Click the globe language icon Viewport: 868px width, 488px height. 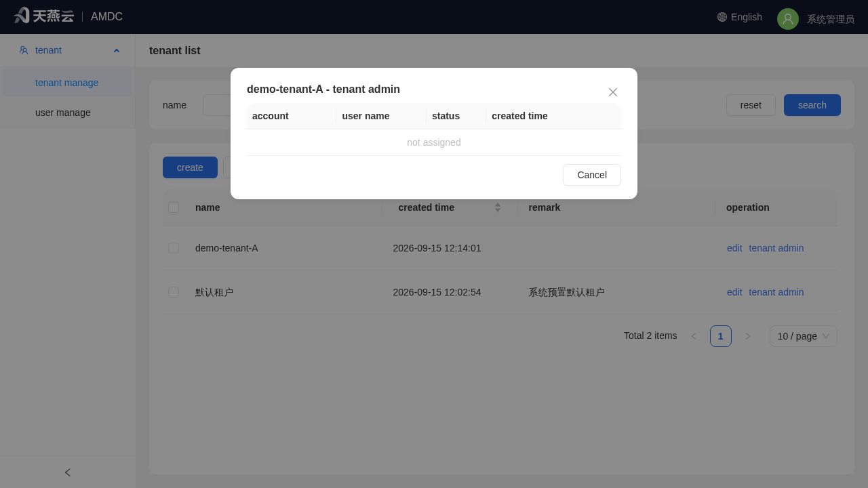(x=722, y=17)
